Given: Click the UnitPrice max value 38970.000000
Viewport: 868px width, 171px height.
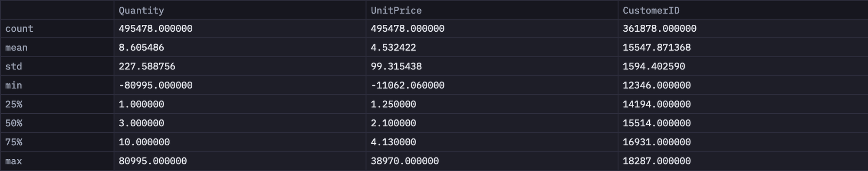Looking at the screenshot, I should [x=405, y=161].
